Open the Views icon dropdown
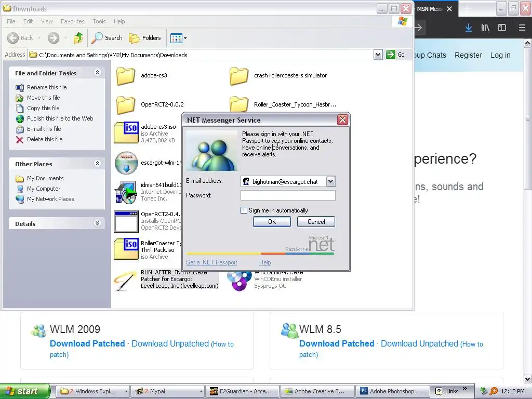 (x=179, y=38)
